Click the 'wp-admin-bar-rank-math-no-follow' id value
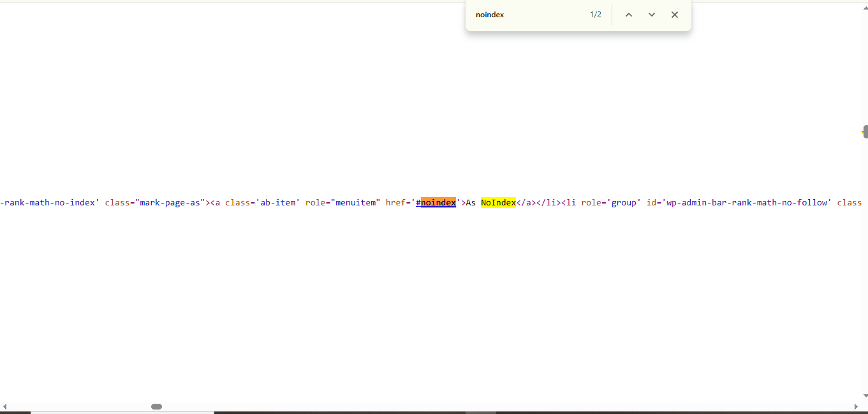This screenshot has width=868, height=414. coord(747,203)
